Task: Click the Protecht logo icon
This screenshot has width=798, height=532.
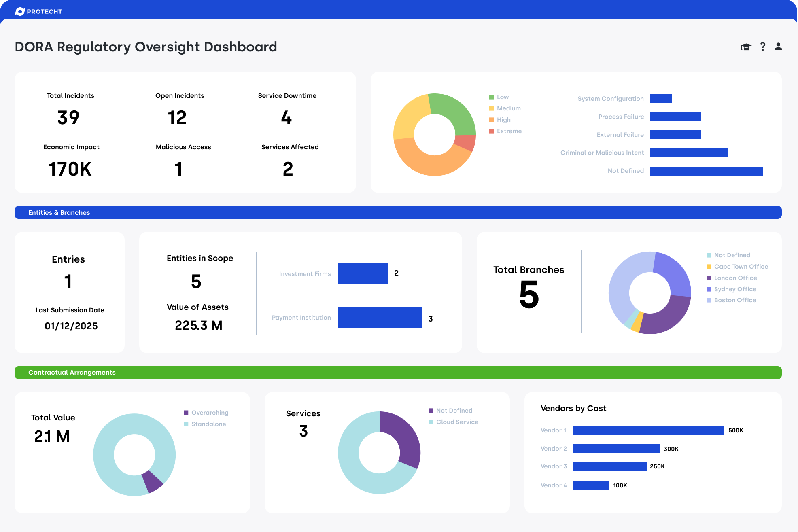Action: pos(20,11)
